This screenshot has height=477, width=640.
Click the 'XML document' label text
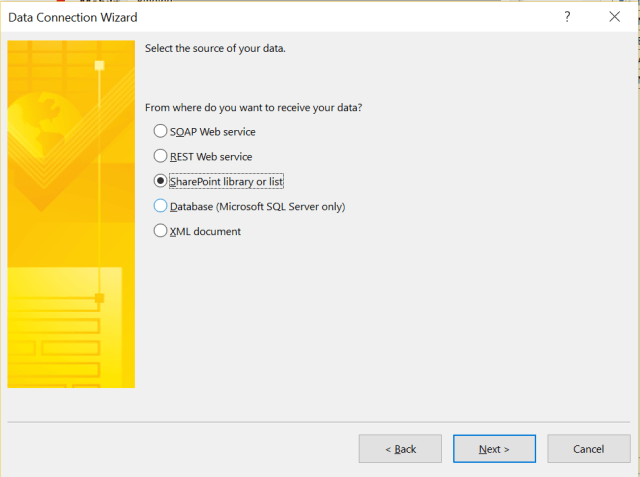[x=206, y=231]
